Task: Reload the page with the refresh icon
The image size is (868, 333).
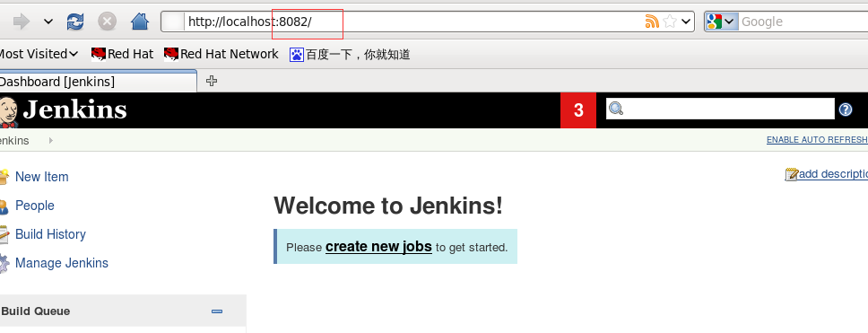Action: coord(75,22)
